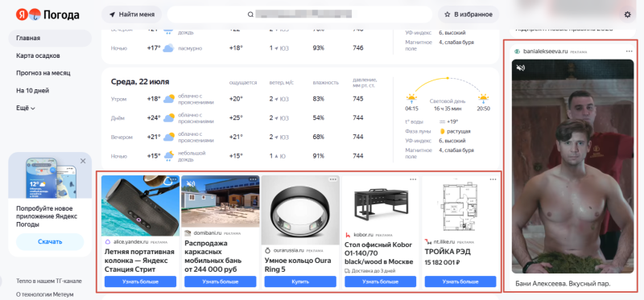
Task: Open three-dot menu on domibani.ru ad
Action: pyautogui.click(x=253, y=179)
